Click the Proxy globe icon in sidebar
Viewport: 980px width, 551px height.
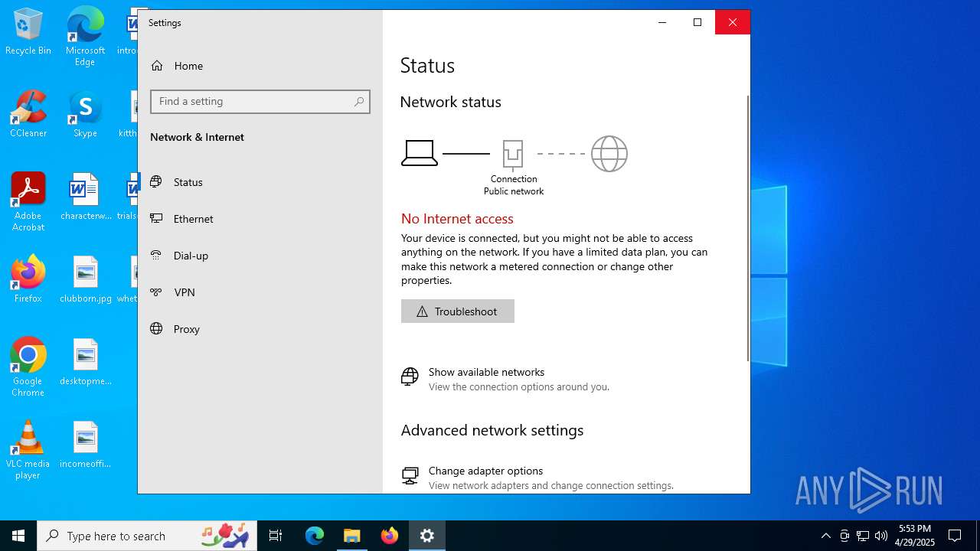coord(156,328)
